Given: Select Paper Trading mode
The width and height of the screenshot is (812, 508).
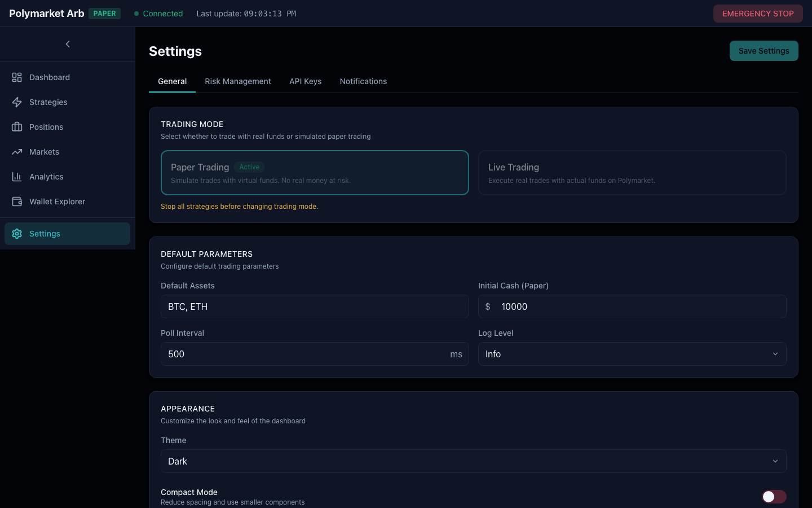Looking at the screenshot, I should pyautogui.click(x=315, y=173).
